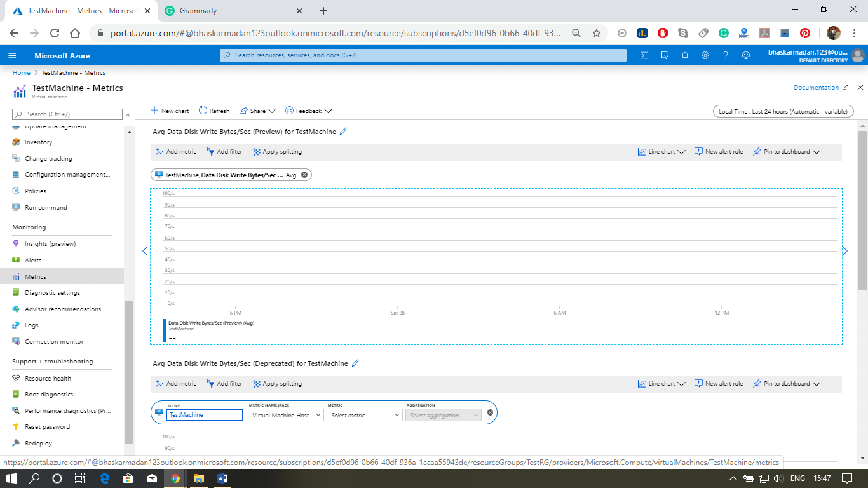The image size is (868, 488).
Task: Open Logs in the sidebar
Action: tap(32, 325)
